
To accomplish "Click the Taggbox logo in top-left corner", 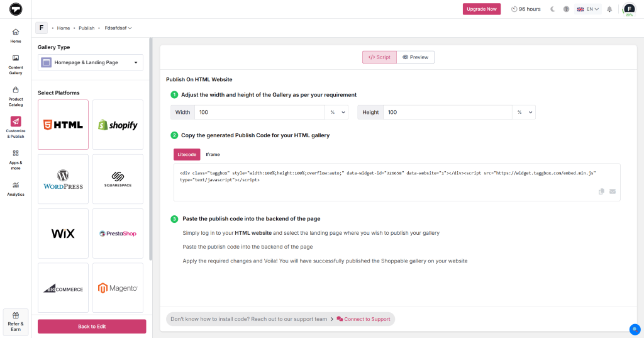I will [x=16, y=9].
